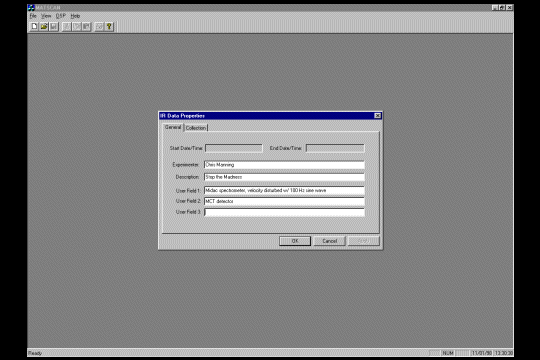Open the Help menu

point(75,16)
